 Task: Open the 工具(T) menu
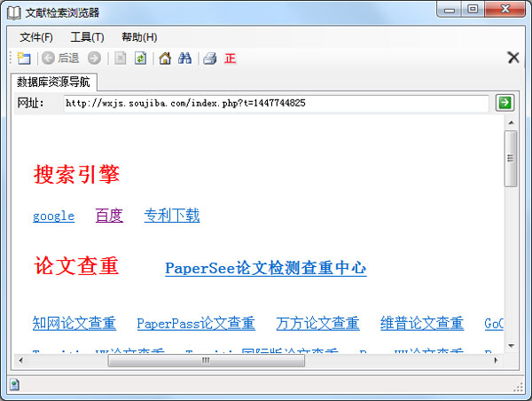tap(87, 37)
